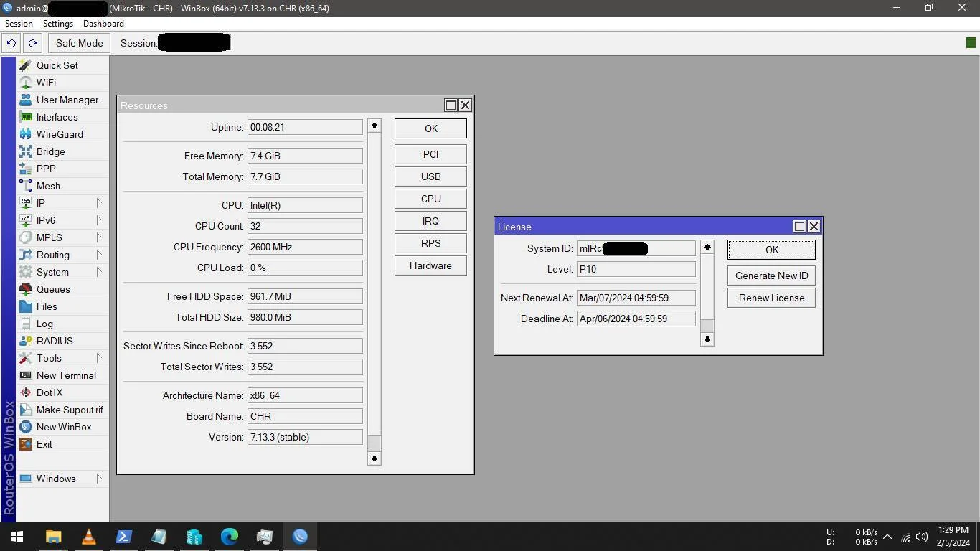Click the CPU Count field
Screen dimensions: 980x551
pos(305,226)
